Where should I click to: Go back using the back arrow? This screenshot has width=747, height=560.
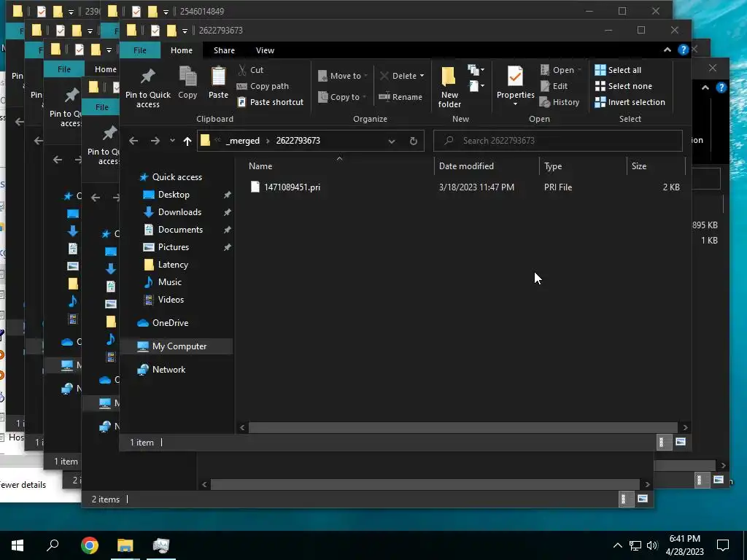tap(133, 141)
